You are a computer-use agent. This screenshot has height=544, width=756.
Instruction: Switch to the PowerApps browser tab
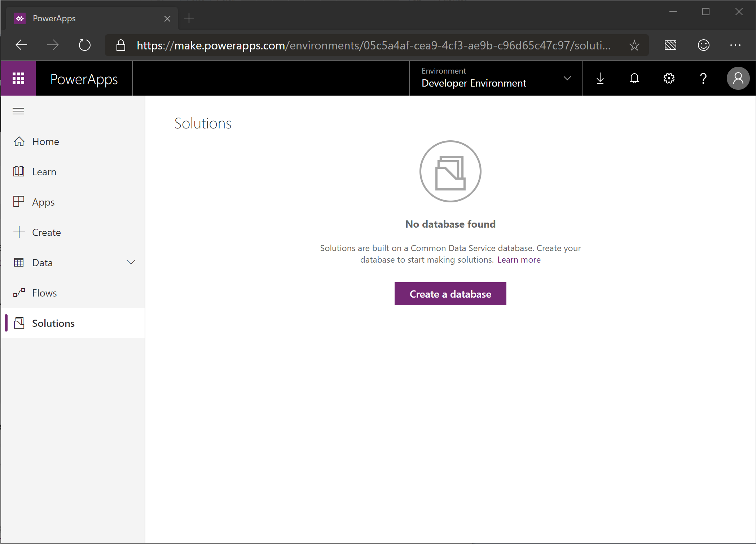[54, 18]
